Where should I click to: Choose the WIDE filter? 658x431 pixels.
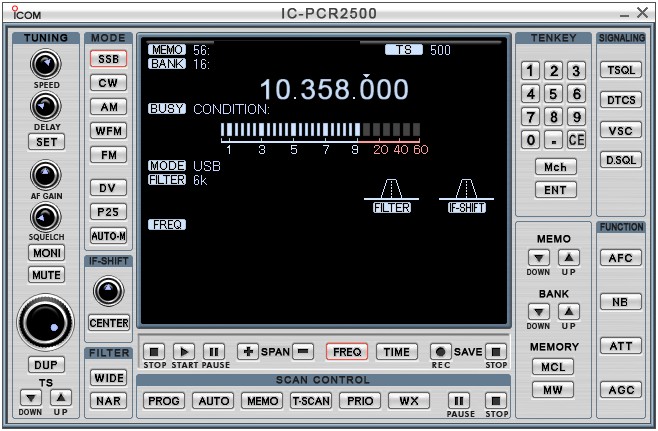[x=109, y=378]
